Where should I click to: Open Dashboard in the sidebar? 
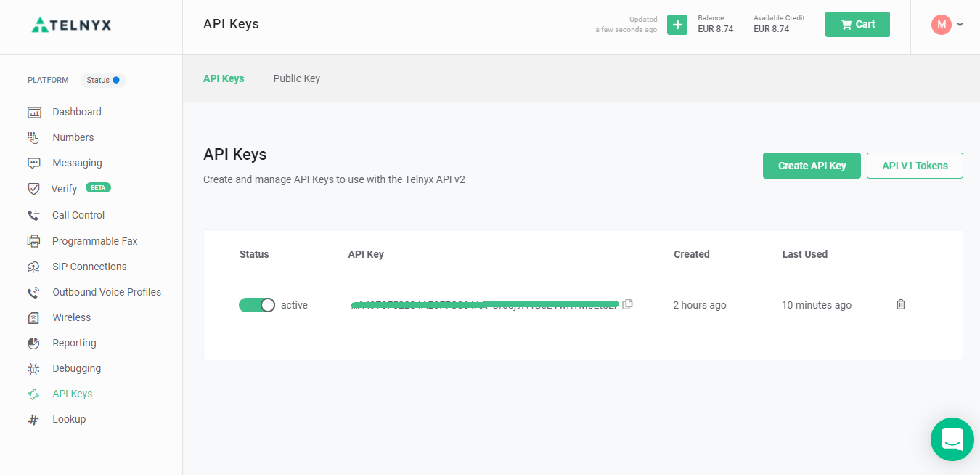[77, 112]
